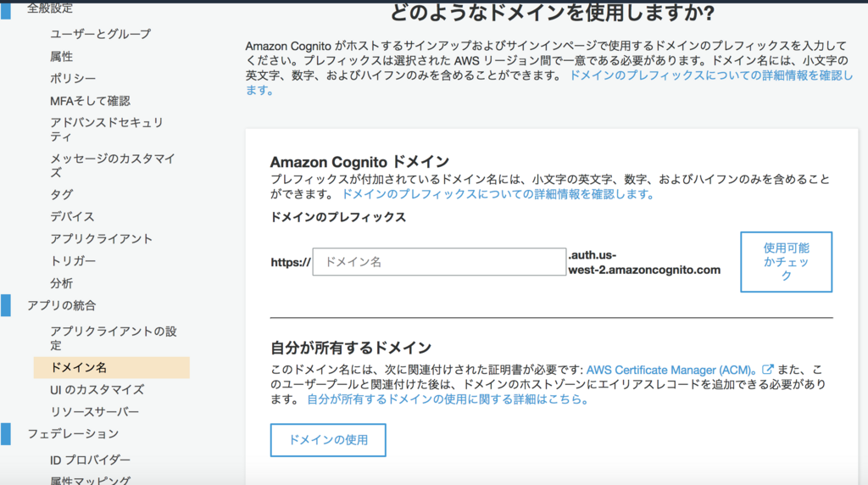Select デバイス in sidebar
Screen dimensions: 868x485
click(72, 216)
